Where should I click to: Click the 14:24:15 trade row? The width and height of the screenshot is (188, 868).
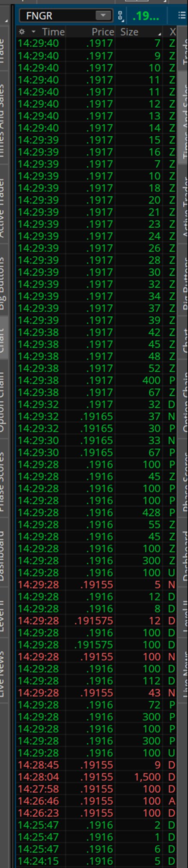coord(96,861)
